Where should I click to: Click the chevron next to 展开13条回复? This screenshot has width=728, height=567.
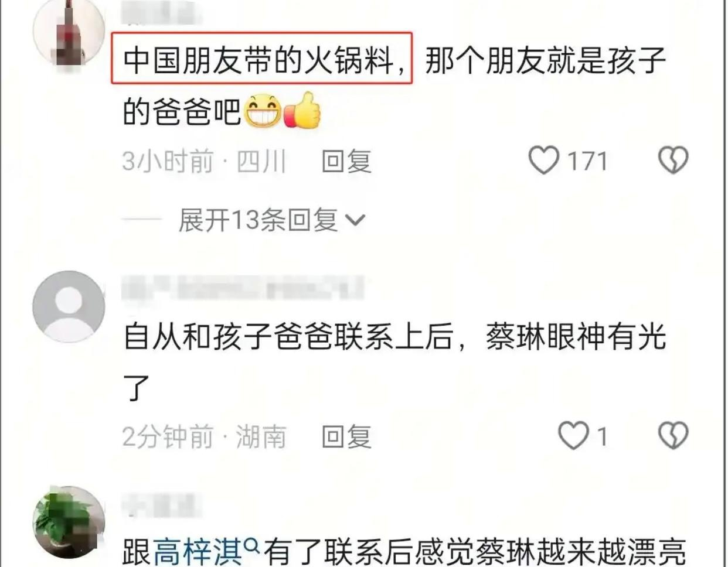[355, 221]
